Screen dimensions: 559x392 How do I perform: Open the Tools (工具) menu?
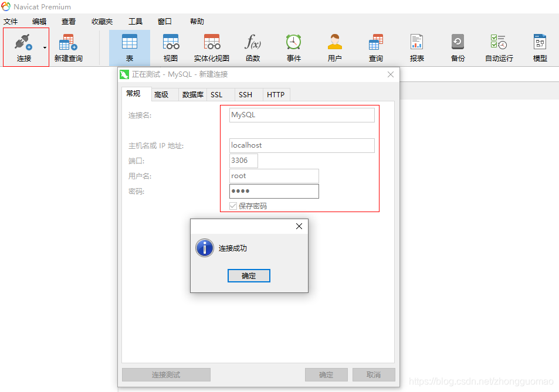pyautogui.click(x=135, y=21)
